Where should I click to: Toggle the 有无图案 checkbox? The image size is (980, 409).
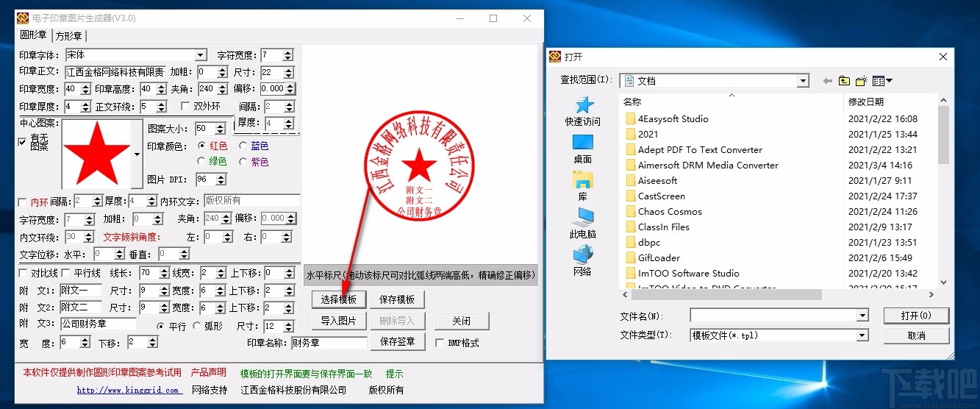click(22, 142)
